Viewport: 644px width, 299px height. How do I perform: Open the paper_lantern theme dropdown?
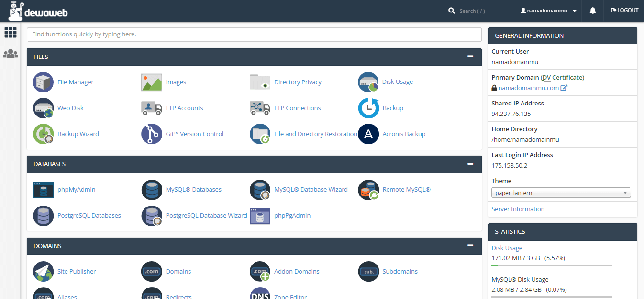point(561,193)
